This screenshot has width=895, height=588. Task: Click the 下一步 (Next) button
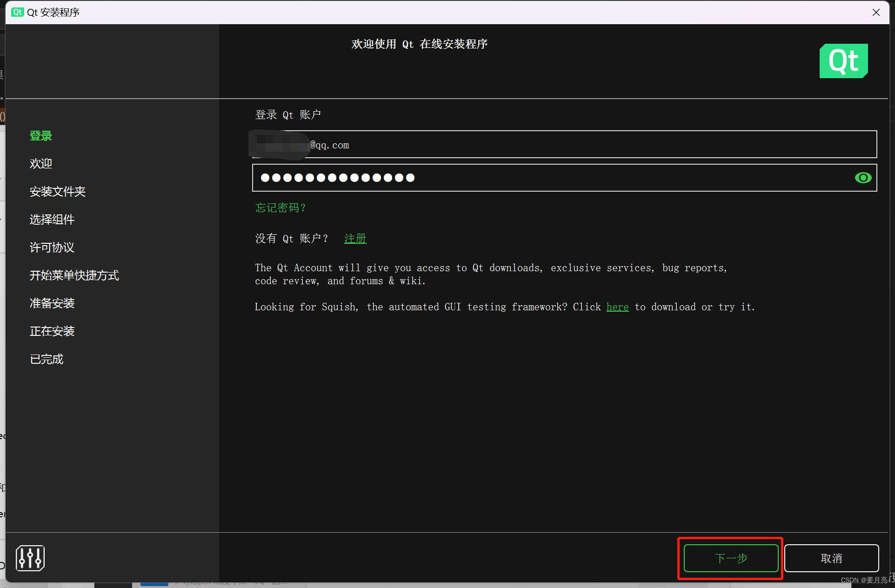(731, 558)
